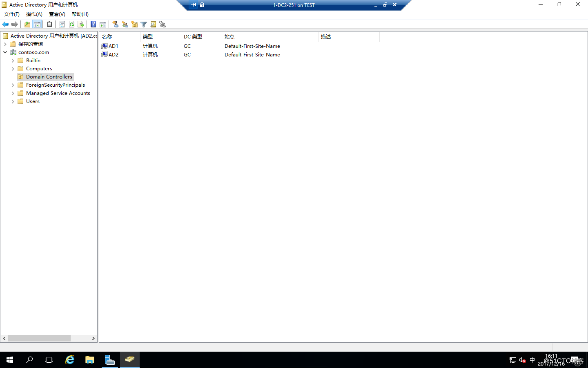Click the tree pane's horizontal scrollbar thumb
This screenshot has width=588, height=368.
click(x=39, y=339)
